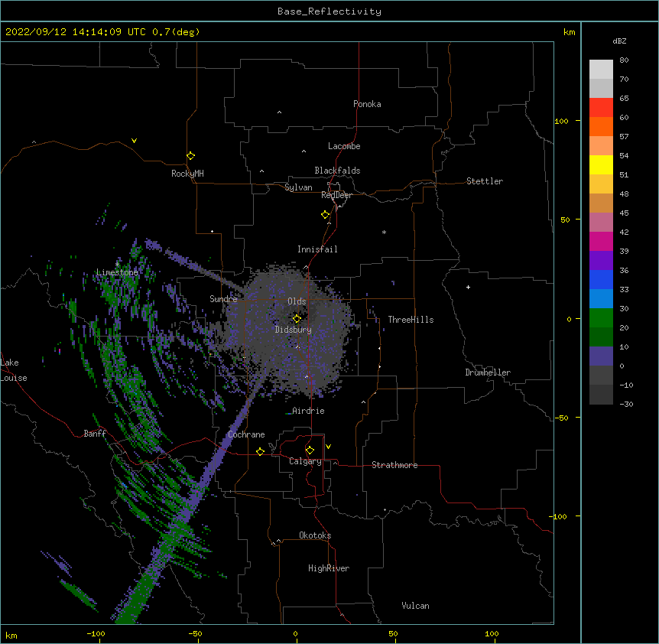
Task: Click the 50 tick on the bottom axis
Action: [x=393, y=633]
